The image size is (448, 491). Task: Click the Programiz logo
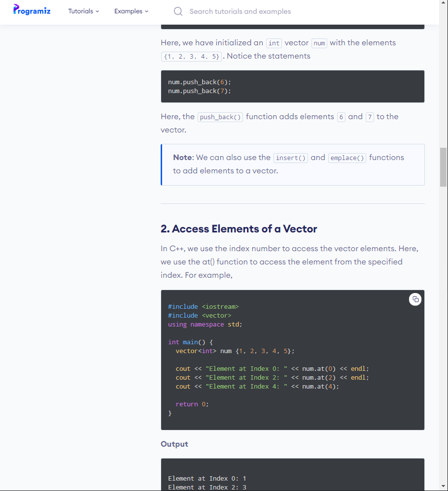pos(32,10)
